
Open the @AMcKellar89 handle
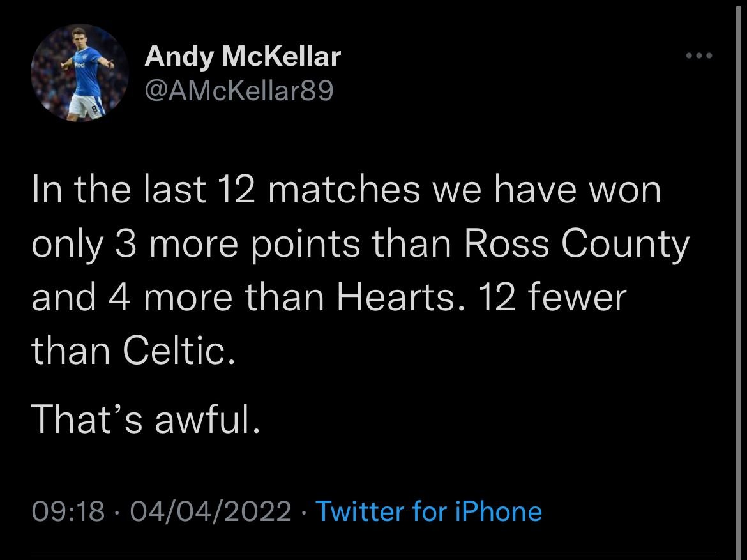239,91
